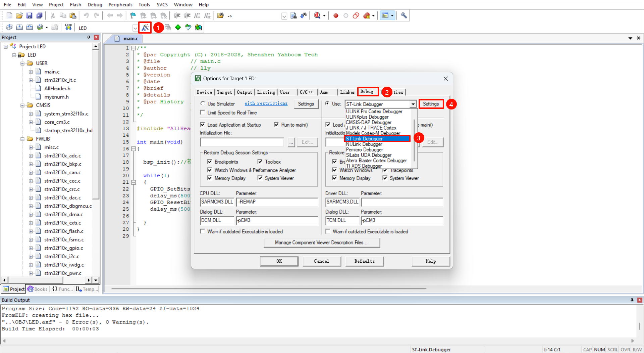Open the SVCS menu
Image resolution: width=644 pixels, height=353 pixels.
click(x=162, y=4)
